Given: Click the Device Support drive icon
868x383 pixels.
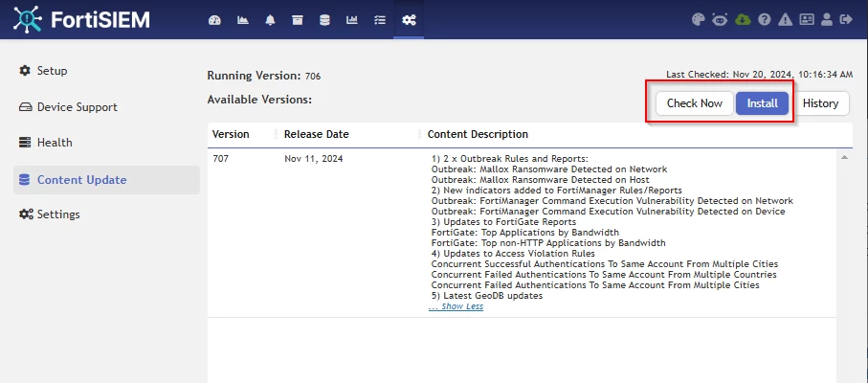Looking at the screenshot, I should click(26, 107).
